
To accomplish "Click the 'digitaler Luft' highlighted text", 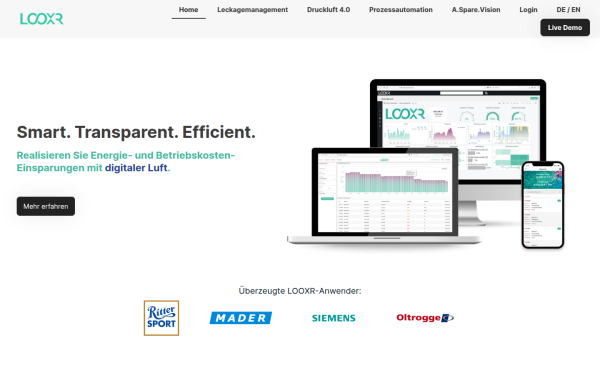I will (136, 168).
